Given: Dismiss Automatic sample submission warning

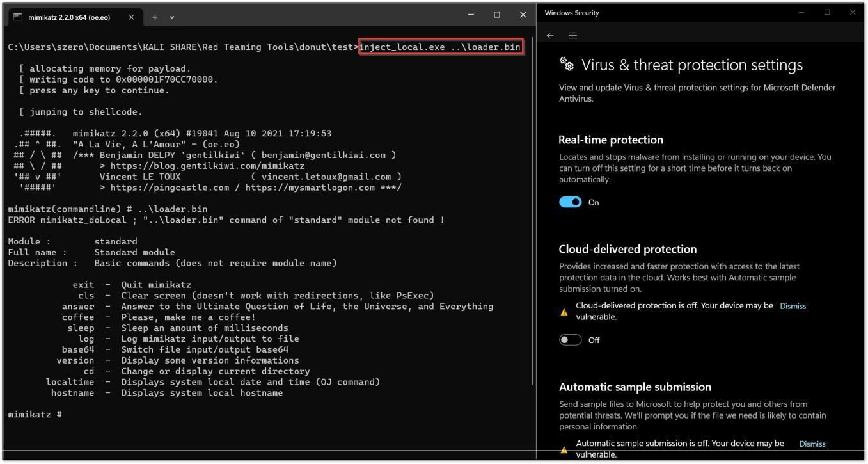Looking at the screenshot, I should tap(812, 444).
